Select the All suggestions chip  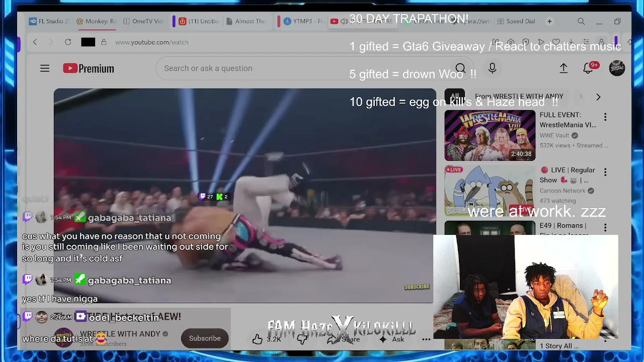point(454,96)
